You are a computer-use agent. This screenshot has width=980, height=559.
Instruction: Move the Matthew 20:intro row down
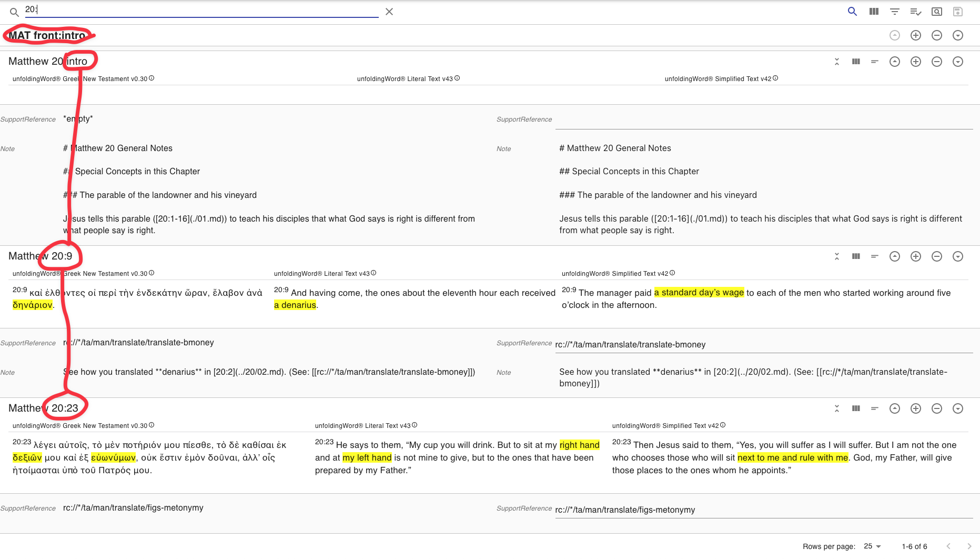coord(958,62)
